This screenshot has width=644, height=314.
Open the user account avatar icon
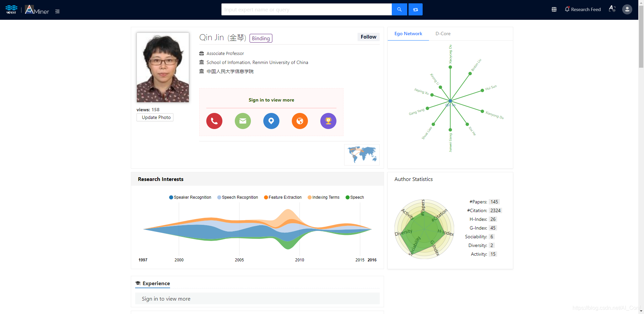(627, 9)
